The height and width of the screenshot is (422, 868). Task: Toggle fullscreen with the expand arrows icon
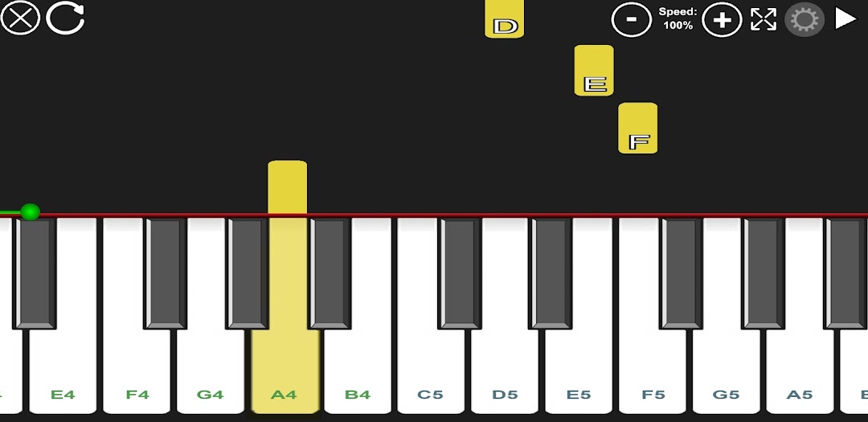764,19
